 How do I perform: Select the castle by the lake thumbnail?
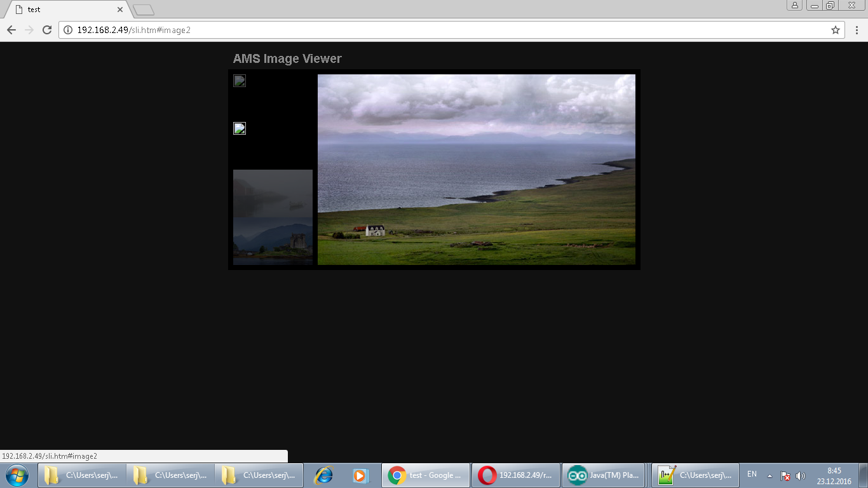tap(273, 241)
